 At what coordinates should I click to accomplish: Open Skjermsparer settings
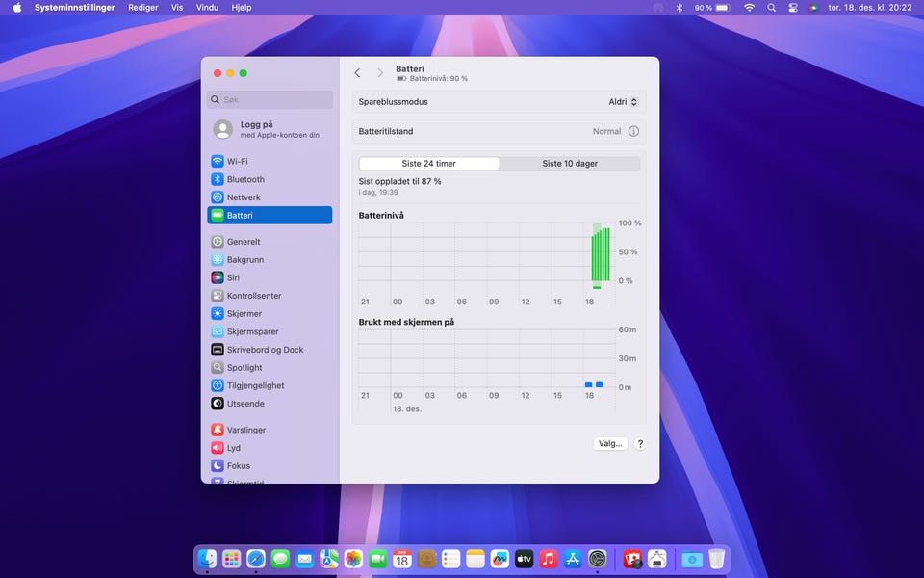(253, 331)
